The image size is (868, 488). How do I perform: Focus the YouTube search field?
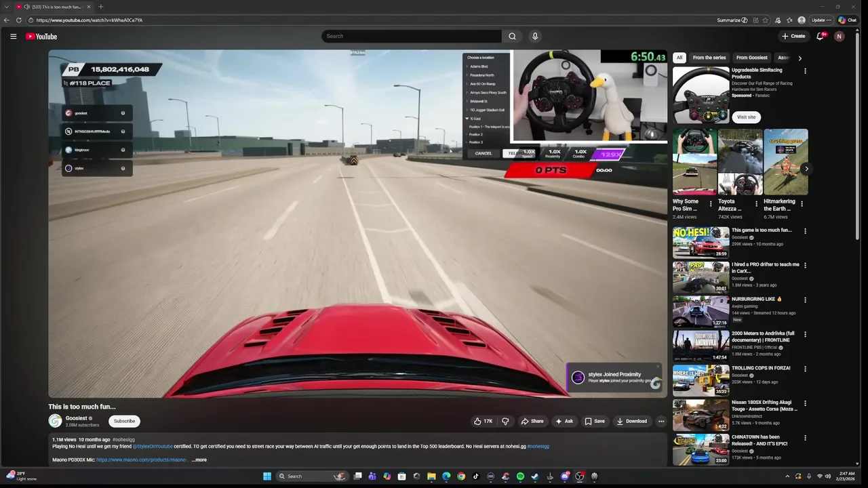(x=412, y=36)
